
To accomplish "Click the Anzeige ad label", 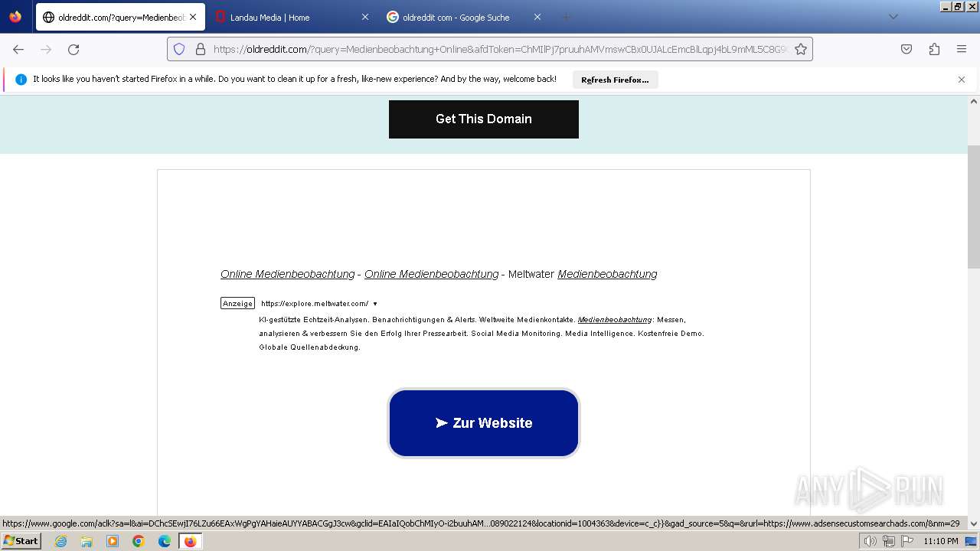I will tap(237, 304).
